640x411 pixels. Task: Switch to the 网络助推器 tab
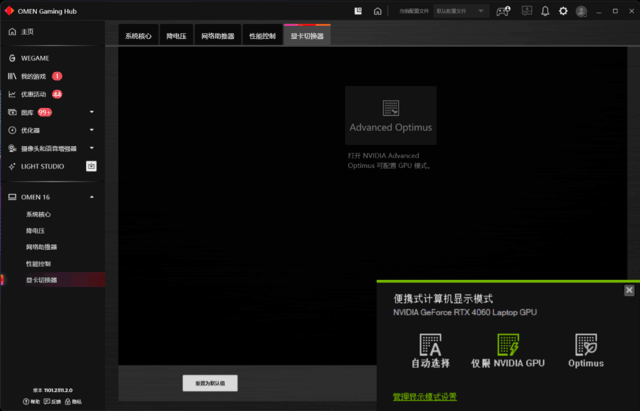tap(218, 36)
